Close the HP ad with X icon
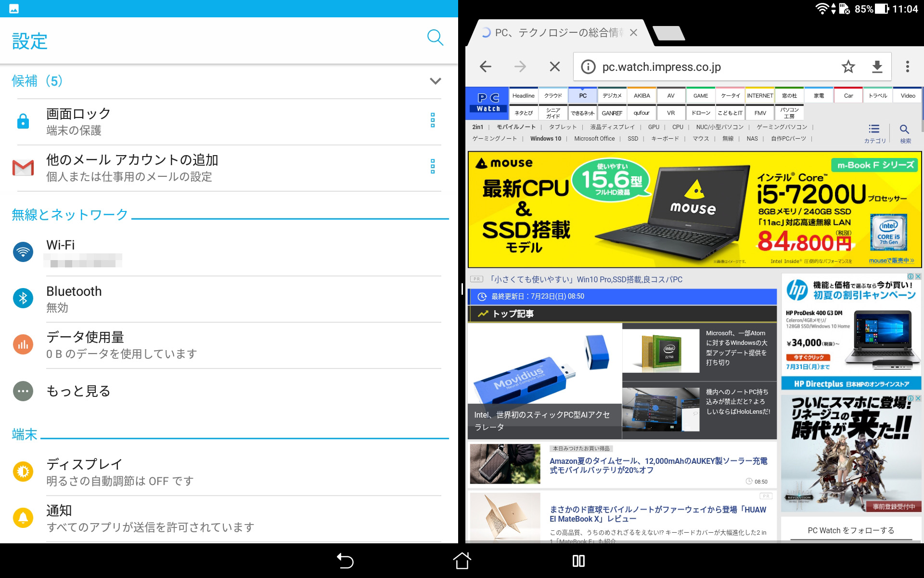The height and width of the screenshot is (578, 924). point(918,276)
